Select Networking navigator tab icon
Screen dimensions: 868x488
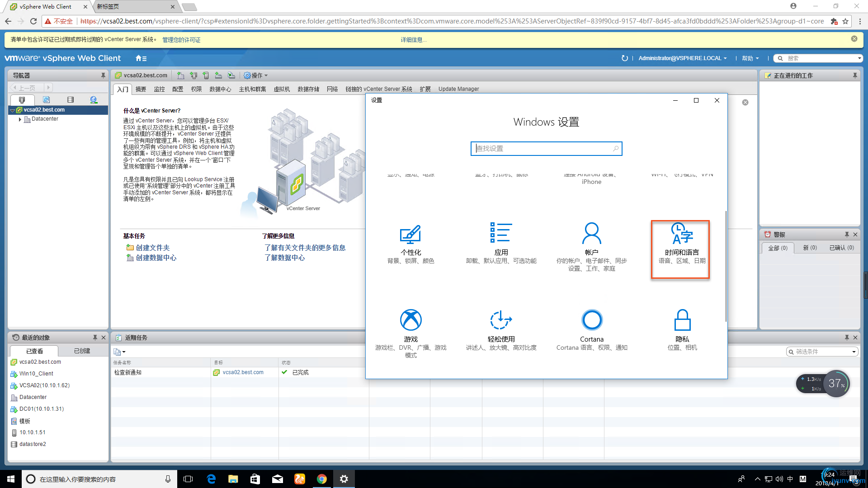[x=94, y=100]
